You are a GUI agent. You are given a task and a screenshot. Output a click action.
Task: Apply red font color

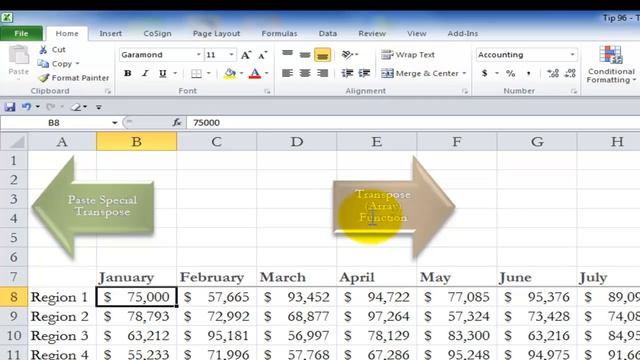pos(255,73)
